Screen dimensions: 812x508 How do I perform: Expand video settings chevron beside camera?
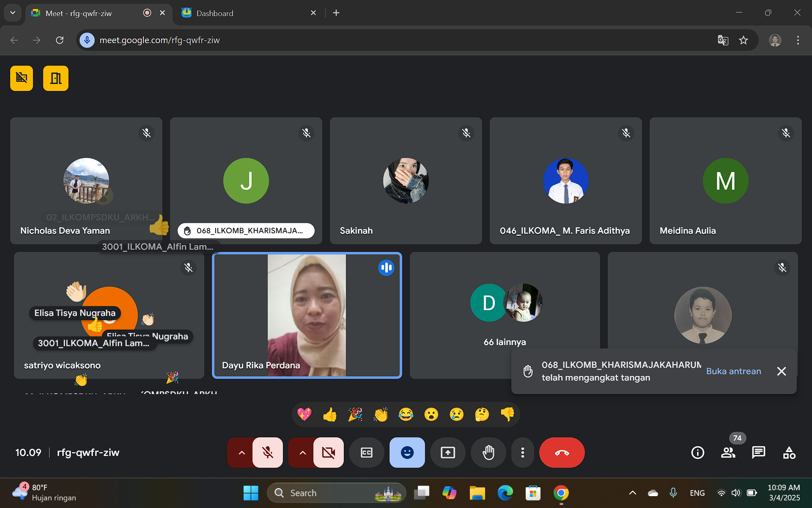(x=302, y=453)
